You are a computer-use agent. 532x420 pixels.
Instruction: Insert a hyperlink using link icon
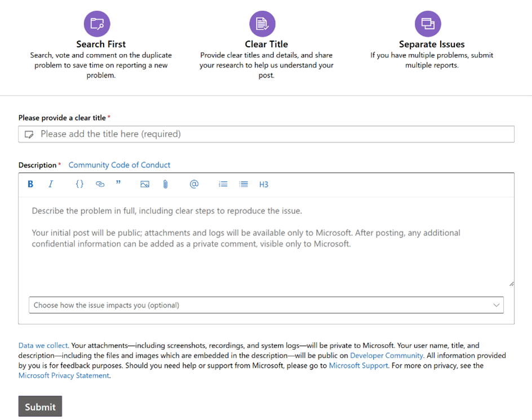pos(100,184)
